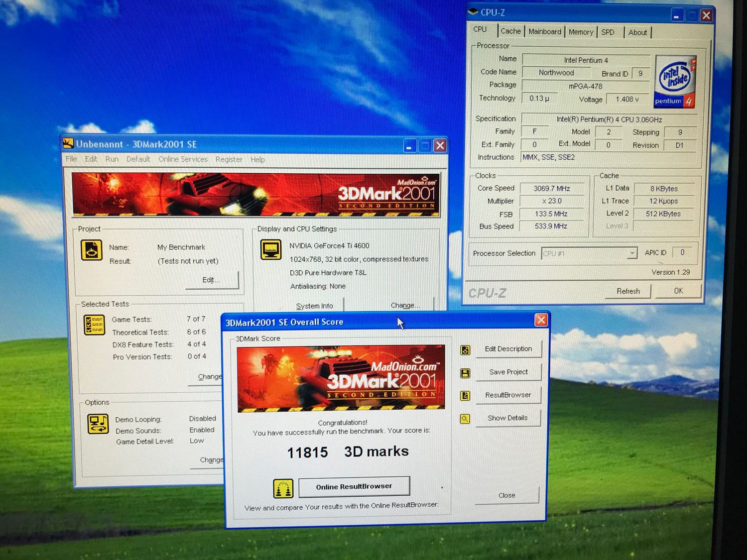Click the ResultBrowser icon
The width and height of the screenshot is (747, 560).
[x=465, y=396]
